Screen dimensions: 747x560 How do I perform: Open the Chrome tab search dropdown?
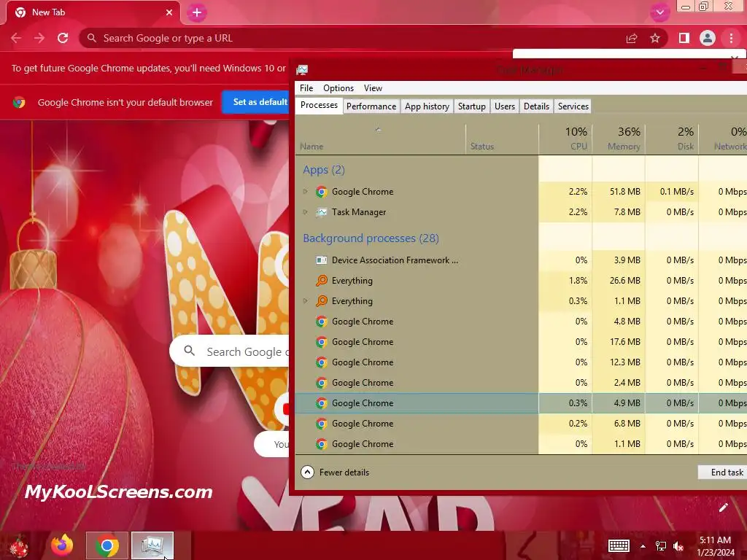(x=659, y=12)
